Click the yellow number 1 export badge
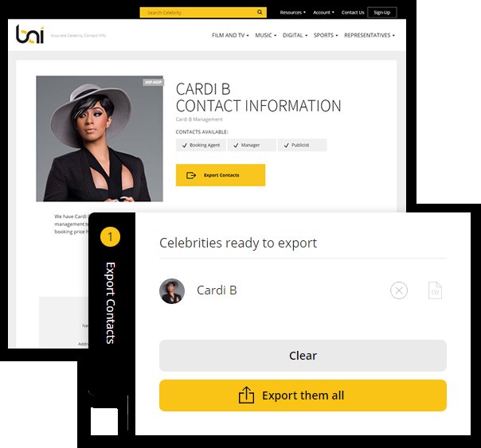This screenshot has width=481, height=448. coord(110,236)
